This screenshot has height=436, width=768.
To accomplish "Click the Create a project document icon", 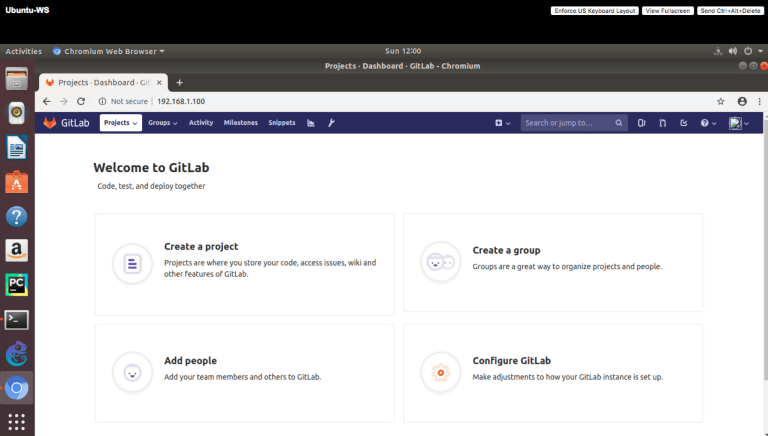I will 132,264.
